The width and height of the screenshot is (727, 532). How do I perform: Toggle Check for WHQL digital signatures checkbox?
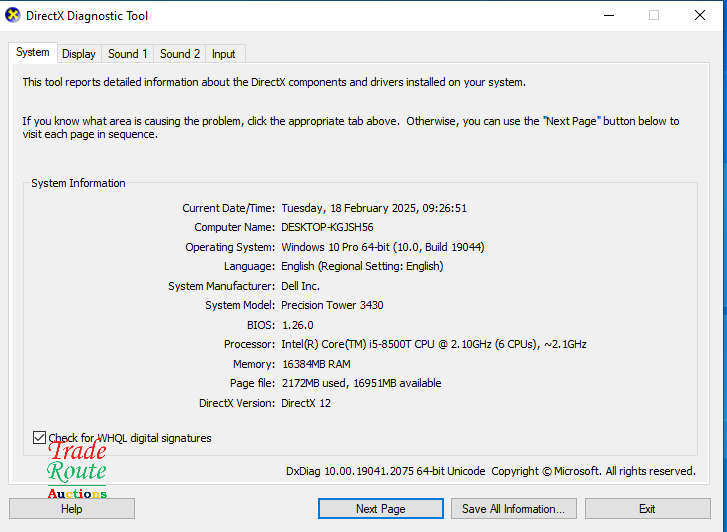tap(39, 437)
